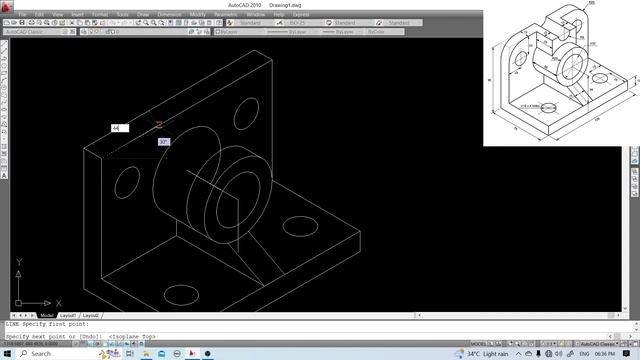
Task: Open the ByLayer linetype dropdown
Action: (x=292, y=31)
